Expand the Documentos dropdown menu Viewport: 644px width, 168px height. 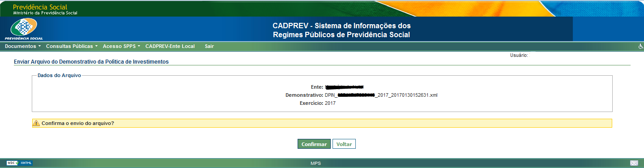(23, 46)
